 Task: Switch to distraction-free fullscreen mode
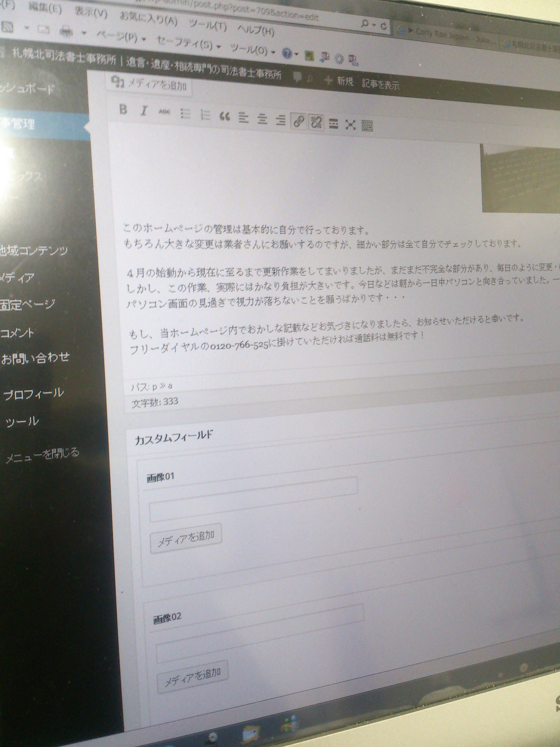coord(351,125)
